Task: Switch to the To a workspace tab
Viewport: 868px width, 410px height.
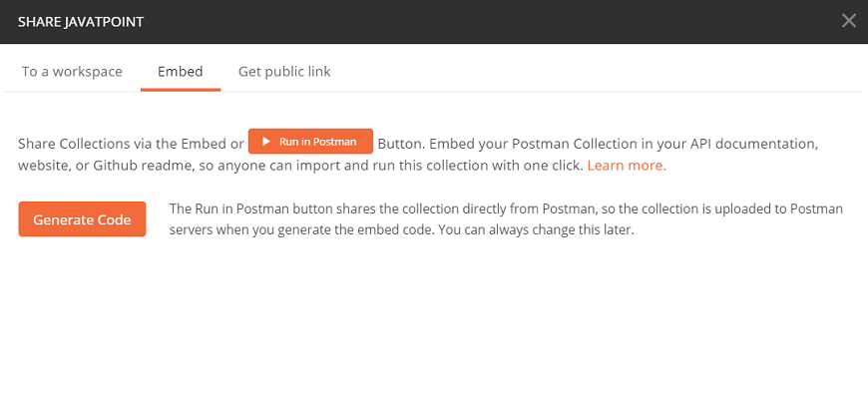Action: [72, 72]
